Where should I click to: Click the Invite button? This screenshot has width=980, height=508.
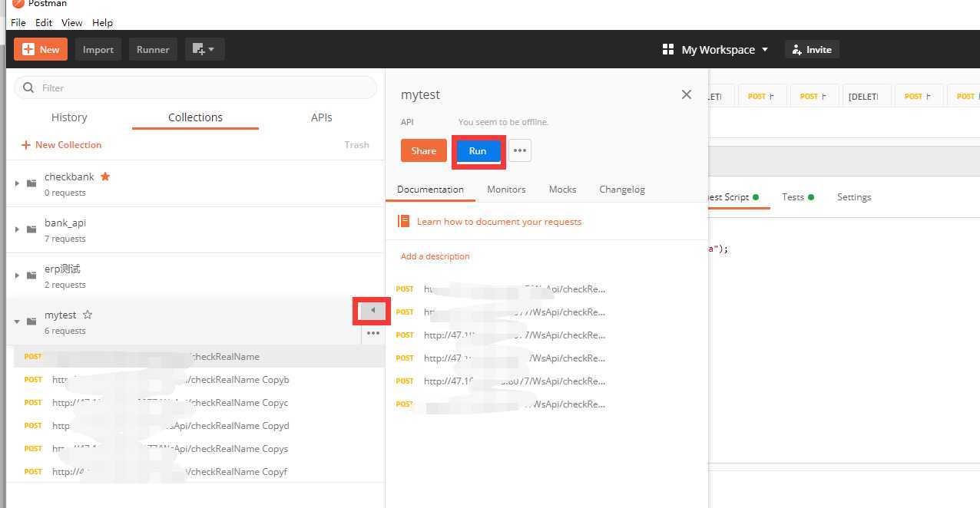pyautogui.click(x=813, y=49)
